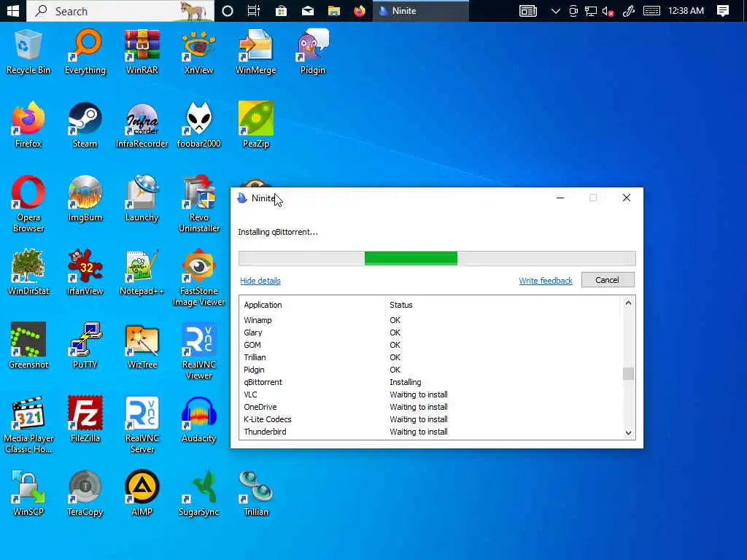The width and height of the screenshot is (747, 560).
Task: Select the Everything search desktop icon
Action: click(x=85, y=52)
